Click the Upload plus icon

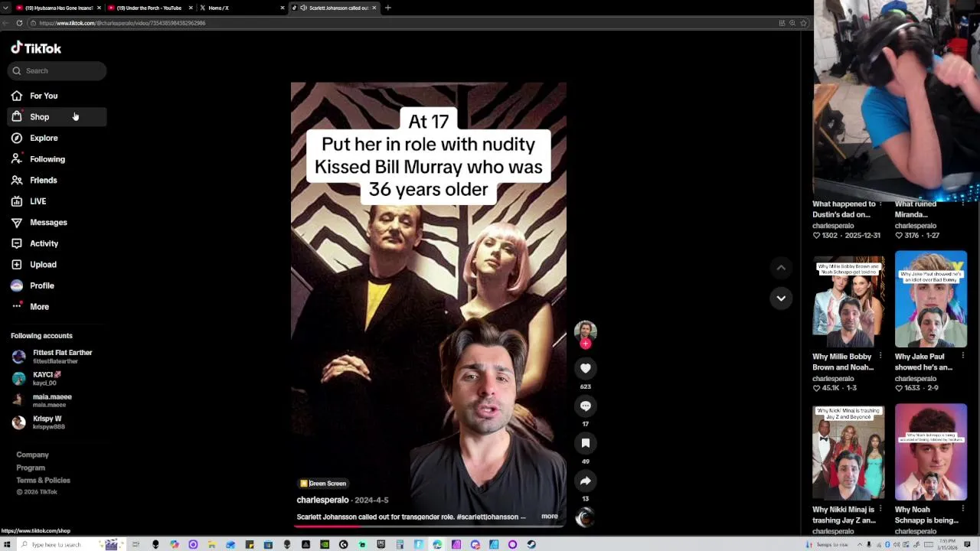pos(17,264)
